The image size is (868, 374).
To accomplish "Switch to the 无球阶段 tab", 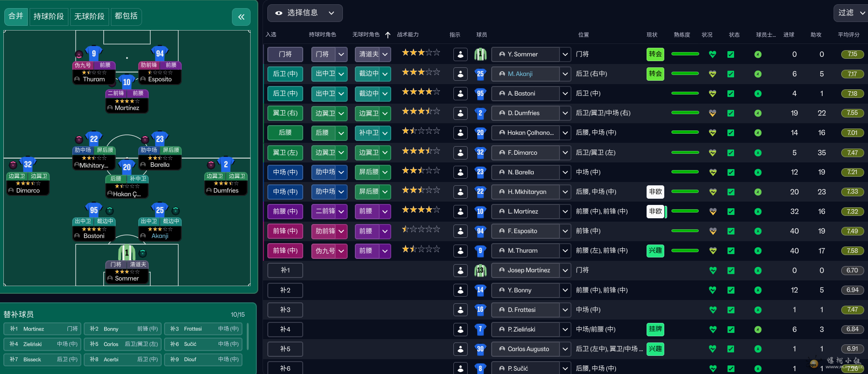I will [x=89, y=16].
